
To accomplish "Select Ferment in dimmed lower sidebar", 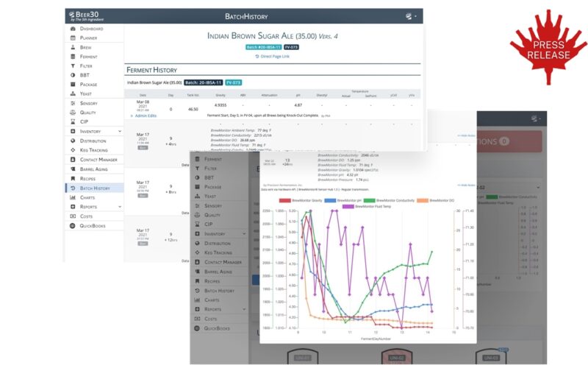I will [213, 159].
